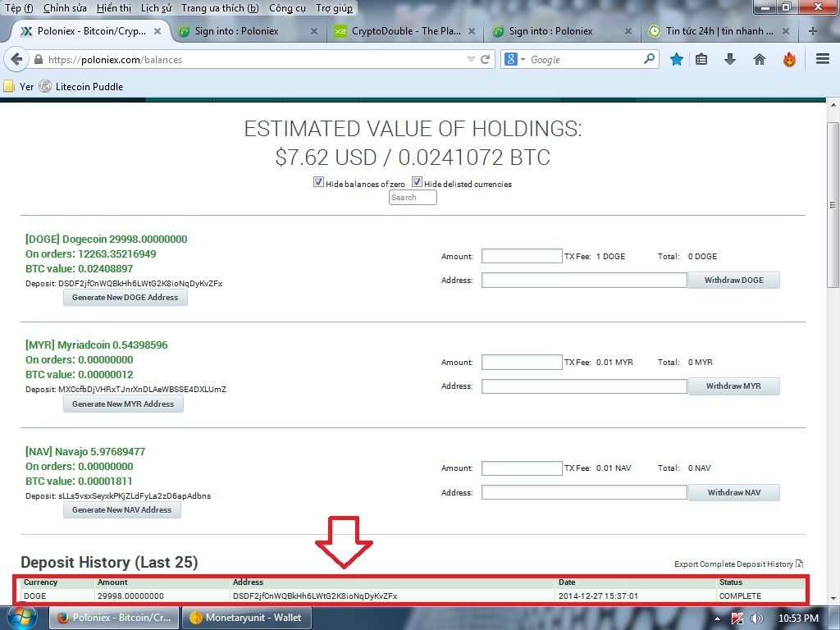Viewport: 840px width, 630px height.
Task: Click the COMPLETE status cell
Action: tap(741, 596)
